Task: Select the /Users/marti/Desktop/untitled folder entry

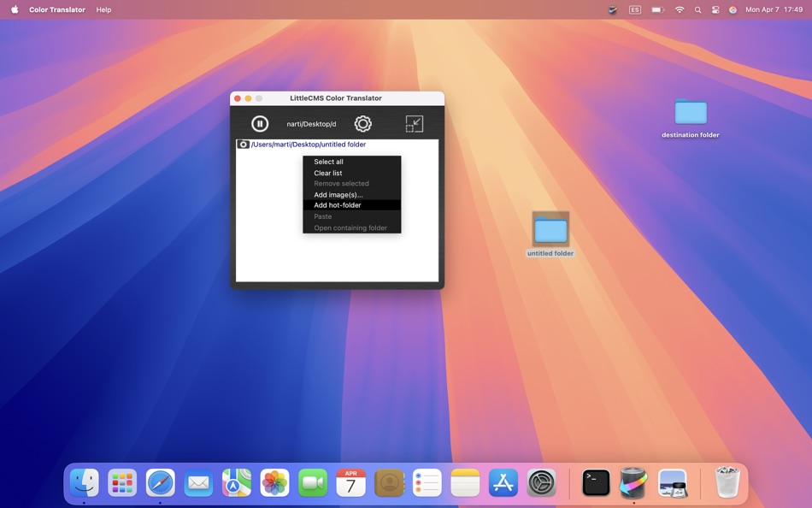Action: click(x=308, y=145)
